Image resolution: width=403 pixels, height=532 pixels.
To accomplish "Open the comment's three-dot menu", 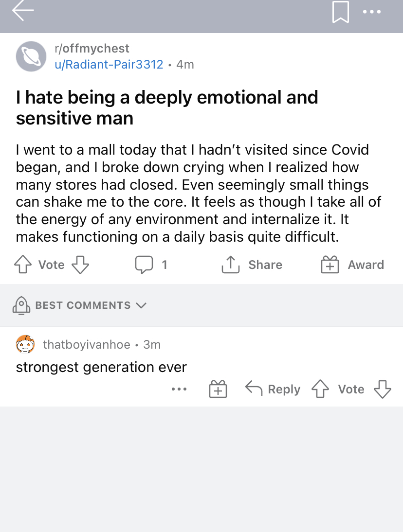I will tap(179, 389).
